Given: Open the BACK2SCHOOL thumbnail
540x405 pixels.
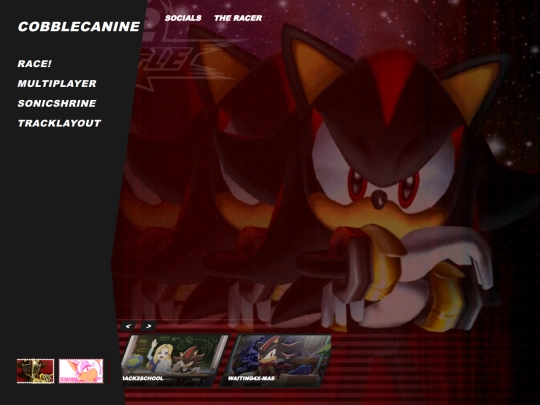Looking at the screenshot, I should click(174, 360).
